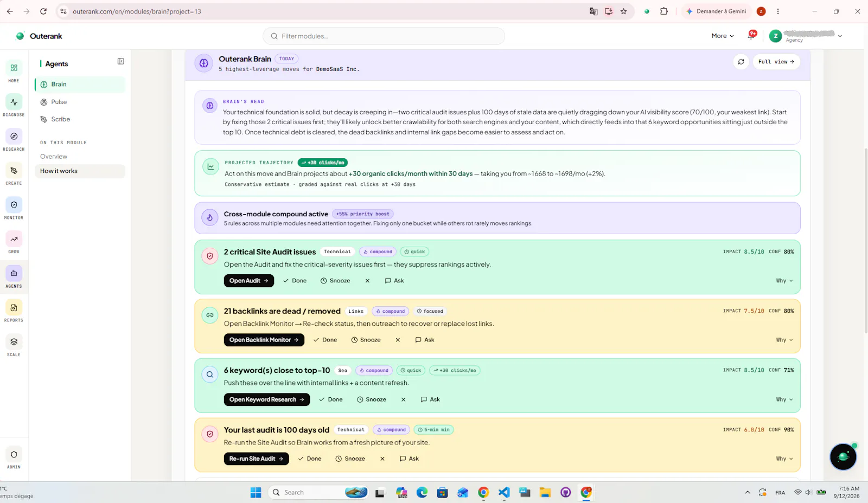Open the Diagnose module icon
The width and height of the screenshot is (868, 503).
pos(14,102)
